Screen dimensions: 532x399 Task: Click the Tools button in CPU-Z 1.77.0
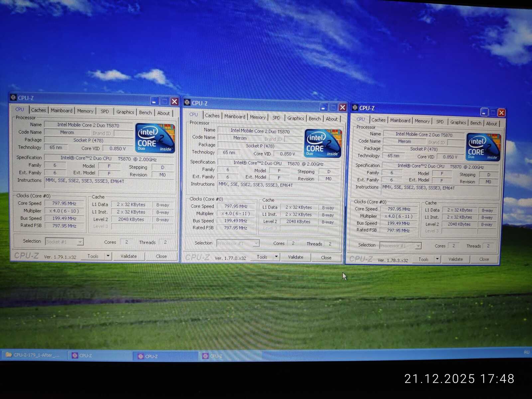coord(262,257)
